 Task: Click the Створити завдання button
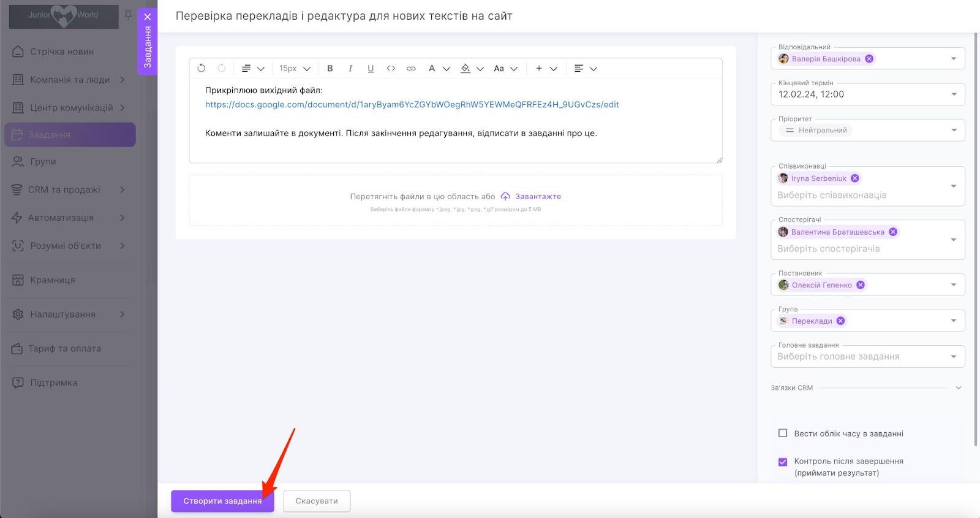222,501
